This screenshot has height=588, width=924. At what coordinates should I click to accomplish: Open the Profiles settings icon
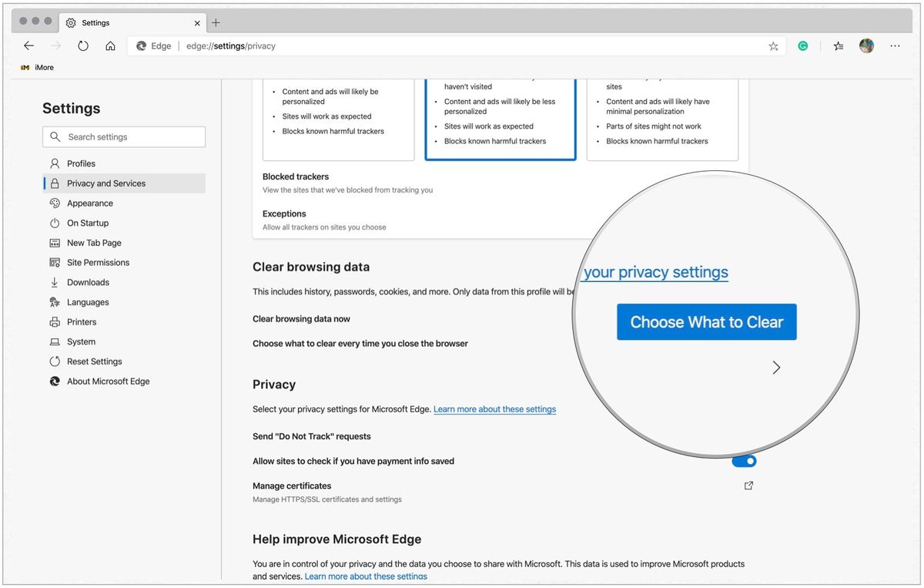click(x=55, y=163)
